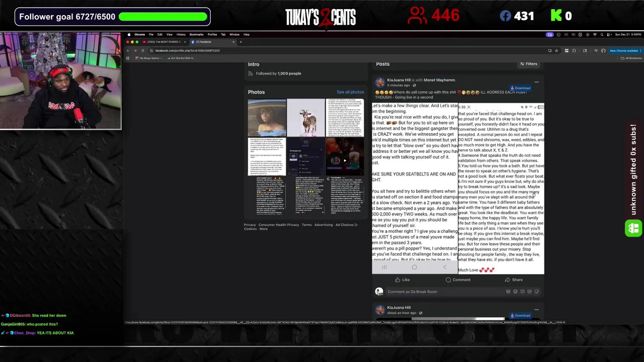Add a sticker to the comment

pyautogui.click(x=536, y=292)
